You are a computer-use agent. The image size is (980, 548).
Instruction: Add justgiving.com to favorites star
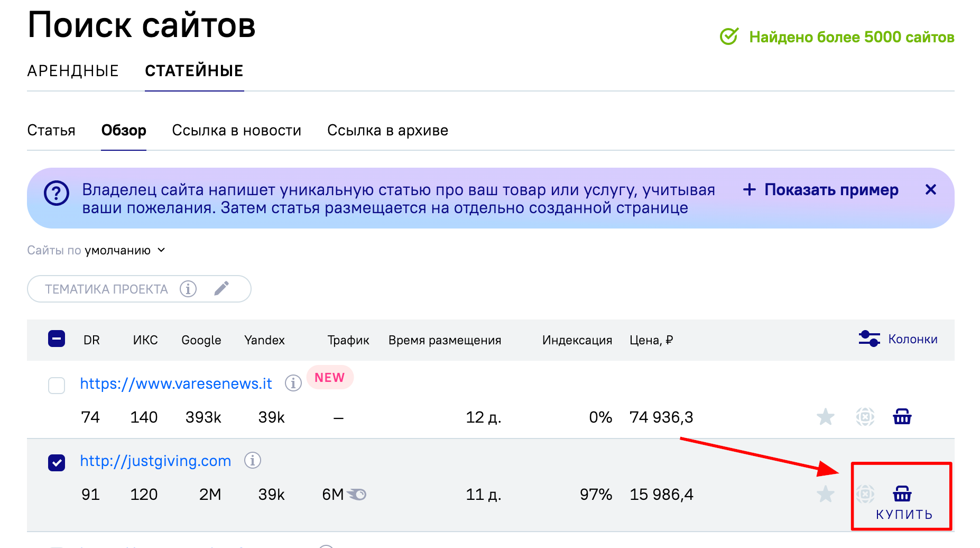click(826, 494)
